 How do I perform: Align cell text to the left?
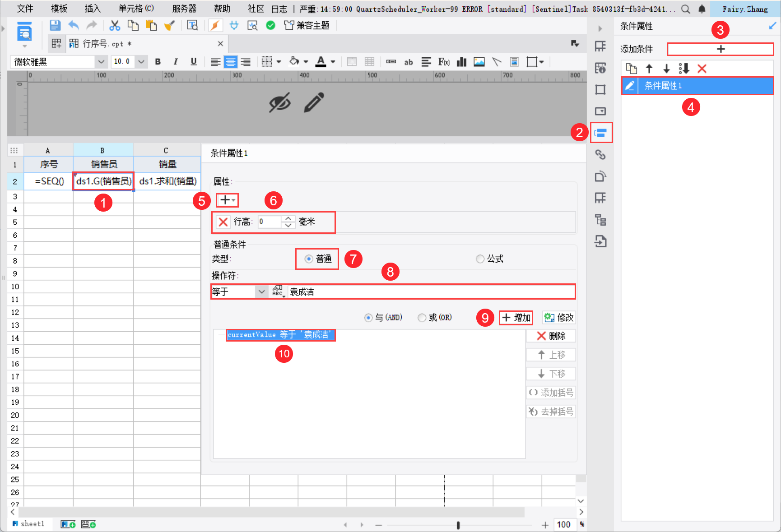click(216, 62)
